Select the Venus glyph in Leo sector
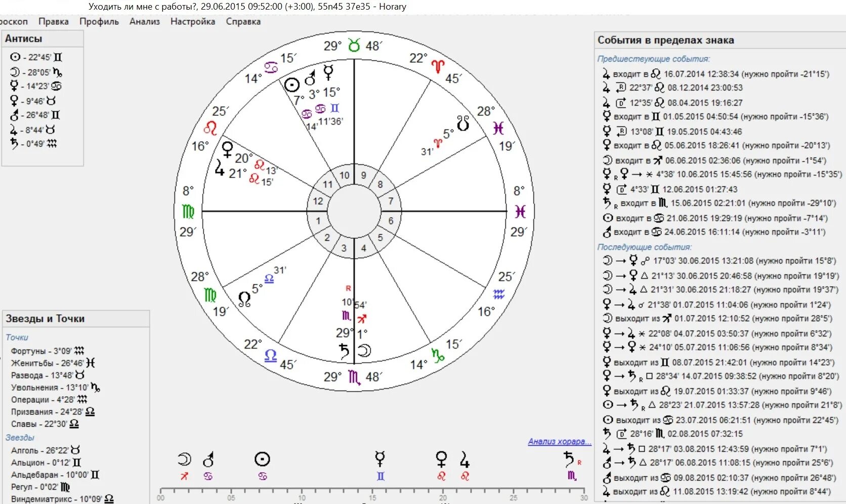This screenshot has width=846, height=504. click(x=228, y=150)
